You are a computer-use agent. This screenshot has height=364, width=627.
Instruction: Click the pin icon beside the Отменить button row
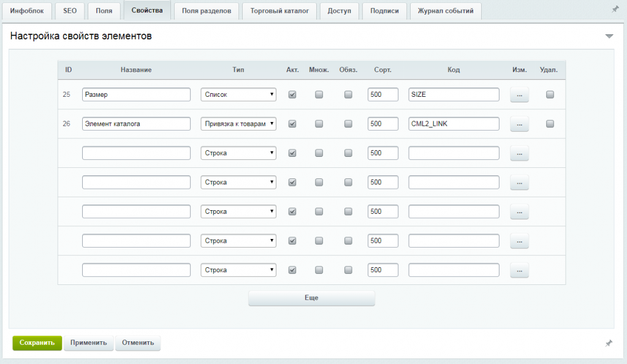(x=609, y=343)
